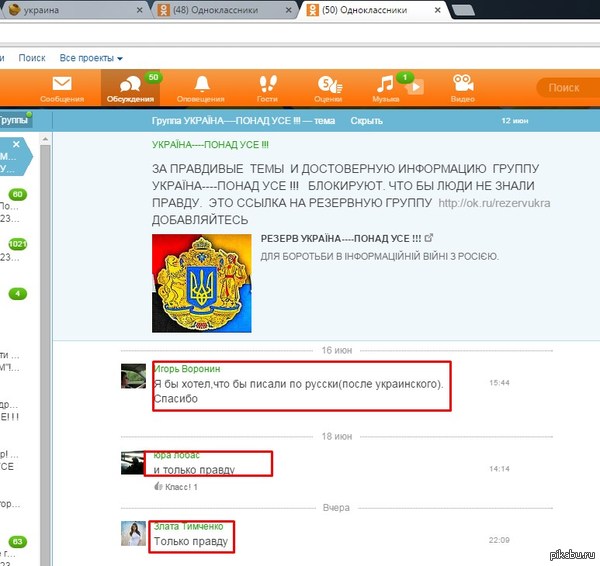The height and width of the screenshot is (566, 600).
Task: Click the УКРАЇНА----ПОНАД УСЕ !!! green group title
Action: click(x=202, y=144)
